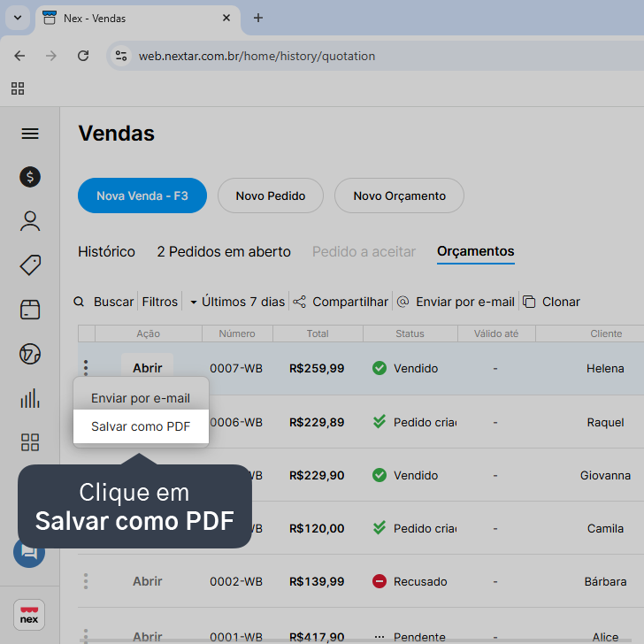Click the Compartilhar share icon
The height and width of the screenshot is (644, 644).
[x=299, y=302]
